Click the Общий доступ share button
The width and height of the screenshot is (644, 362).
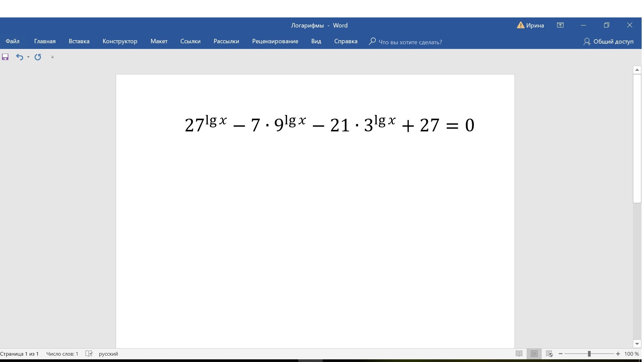pos(608,41)
